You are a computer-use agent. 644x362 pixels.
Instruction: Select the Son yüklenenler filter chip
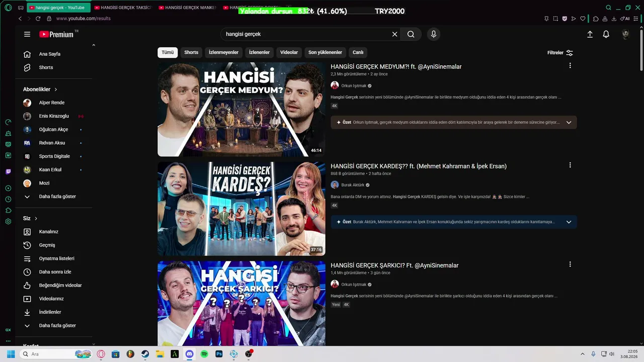[325, 52]
